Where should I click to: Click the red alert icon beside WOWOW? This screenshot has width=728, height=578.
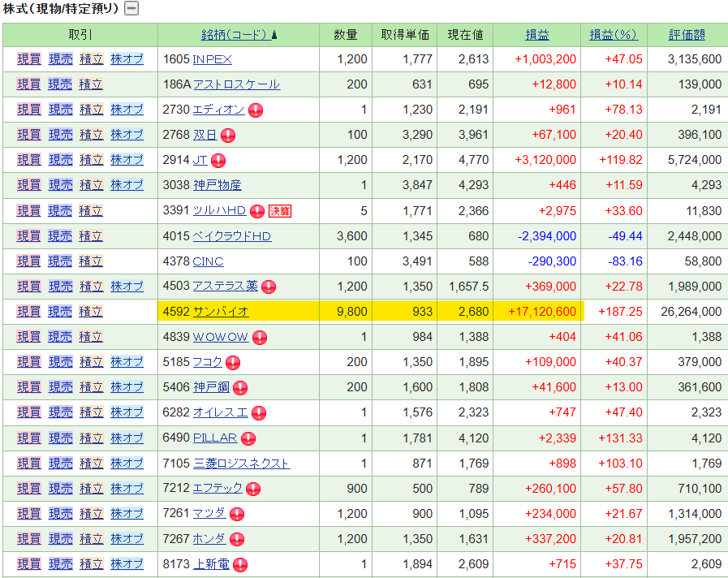click(x=260, y=337)
